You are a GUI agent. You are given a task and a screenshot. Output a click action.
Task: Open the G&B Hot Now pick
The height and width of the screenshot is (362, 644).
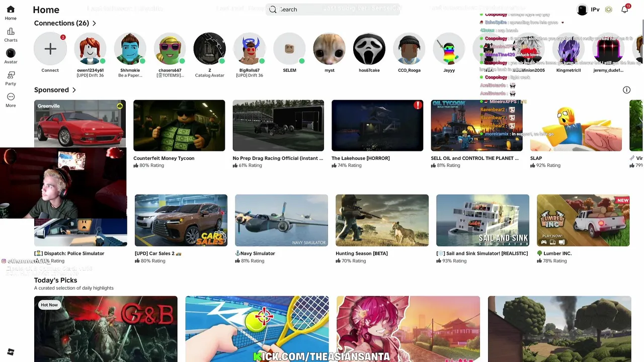106,329
